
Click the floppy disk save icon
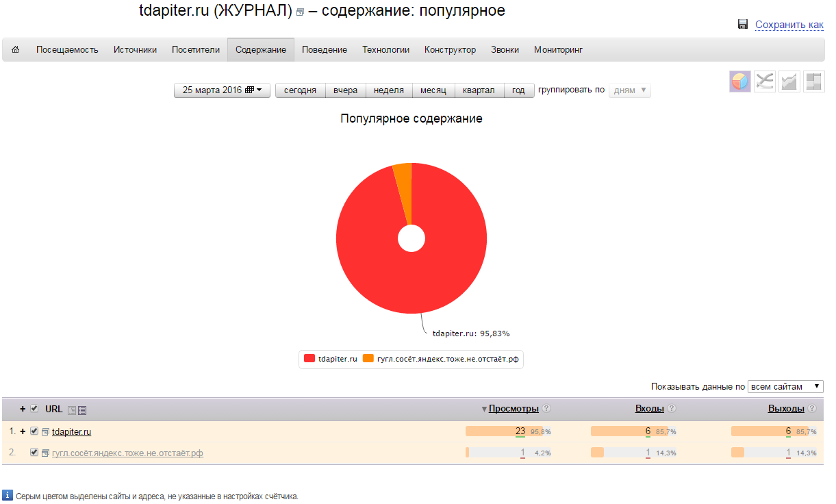pos(743,25)
